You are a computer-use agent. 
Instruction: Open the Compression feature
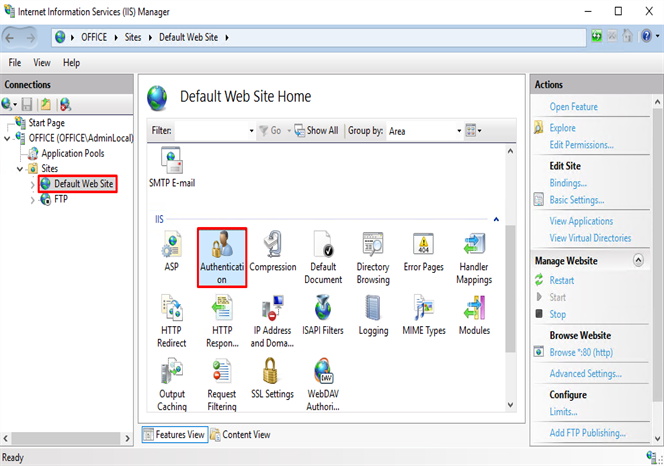pos(273,251)
